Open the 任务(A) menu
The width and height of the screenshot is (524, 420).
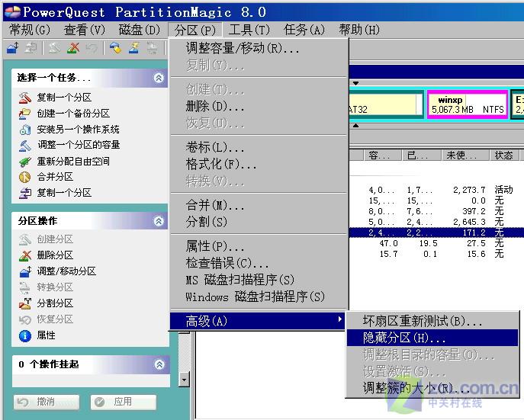tap(304, 30)
